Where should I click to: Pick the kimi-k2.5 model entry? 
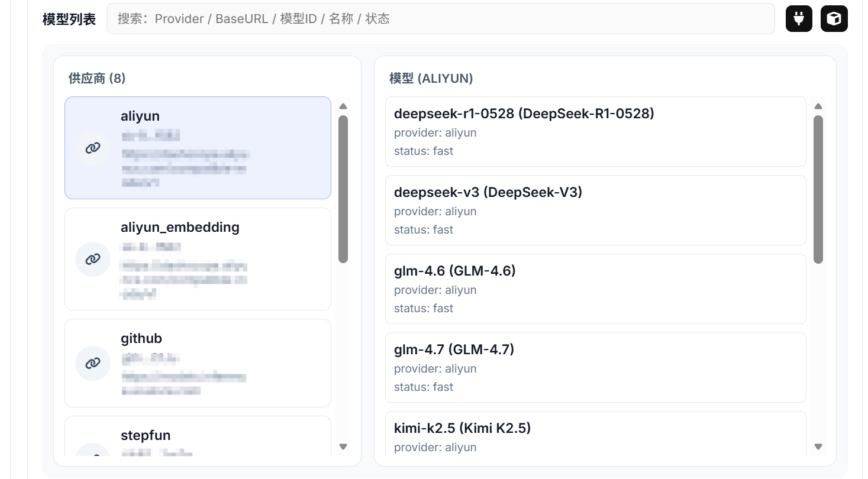point(595,435)
